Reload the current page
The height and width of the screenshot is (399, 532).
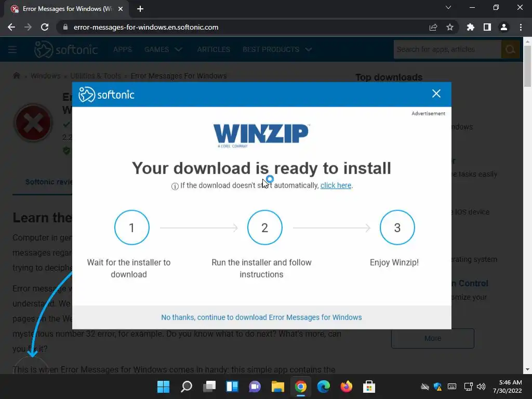click(x=45, y=27)
